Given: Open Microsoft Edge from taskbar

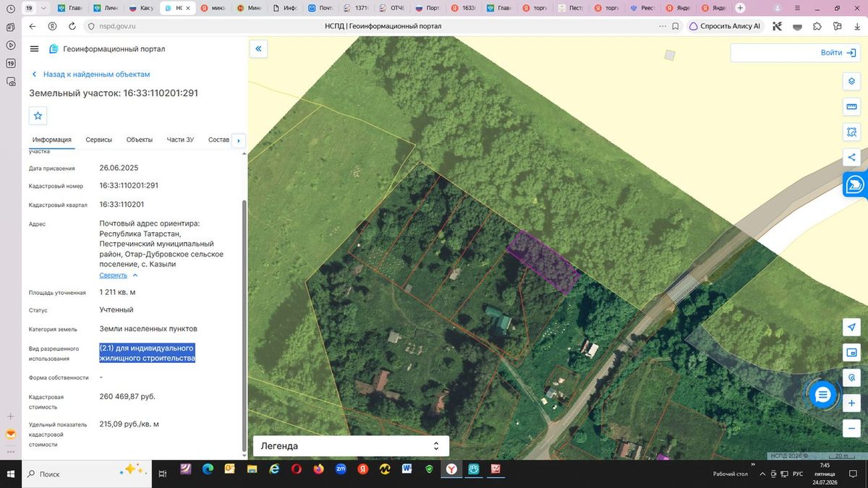Looking at the screenshot, I should pyautogui.click(x=208, y=469).
